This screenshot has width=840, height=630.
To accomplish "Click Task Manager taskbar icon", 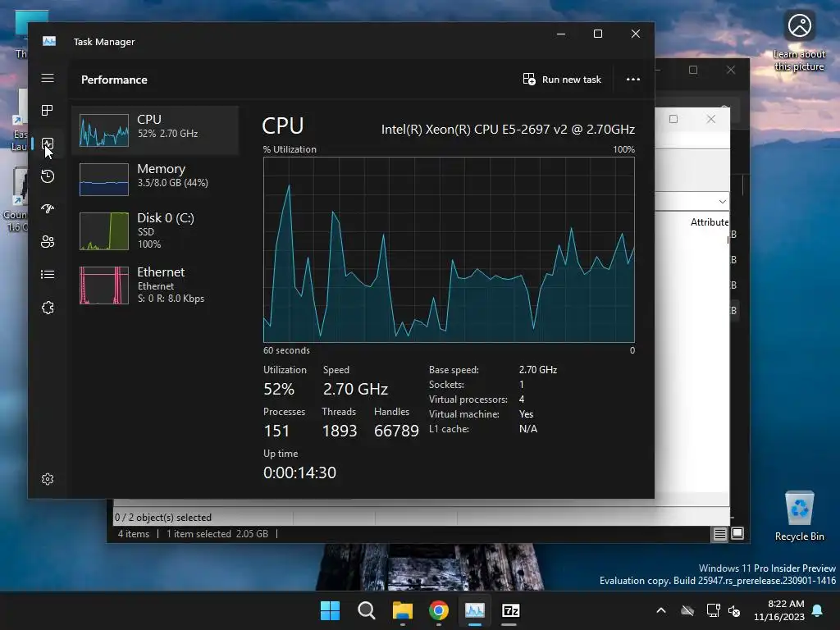I will pyautogui.click(x=475, y=610).
